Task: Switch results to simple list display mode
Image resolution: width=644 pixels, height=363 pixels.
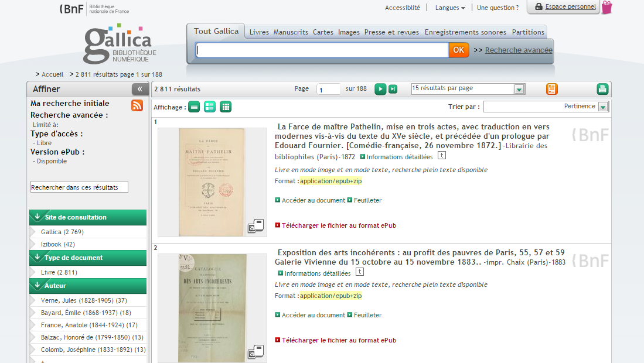Action: [x=193, y=107]
